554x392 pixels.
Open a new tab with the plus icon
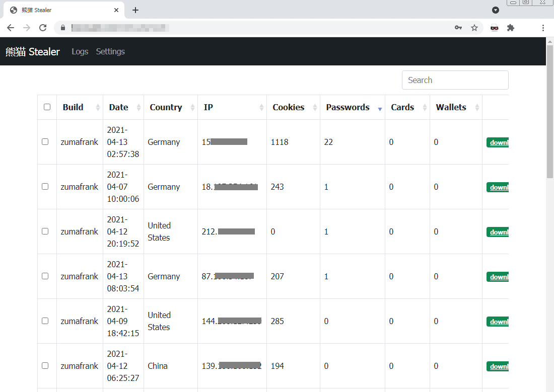pyautogui.click(x=135, y=10)
